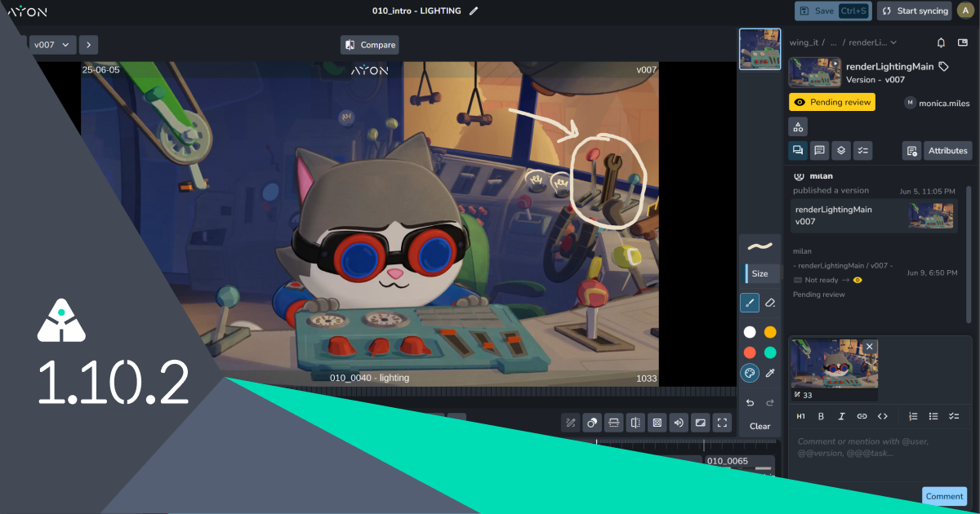
Task: Insert numbered list in comment
Action: click(914, 416)
